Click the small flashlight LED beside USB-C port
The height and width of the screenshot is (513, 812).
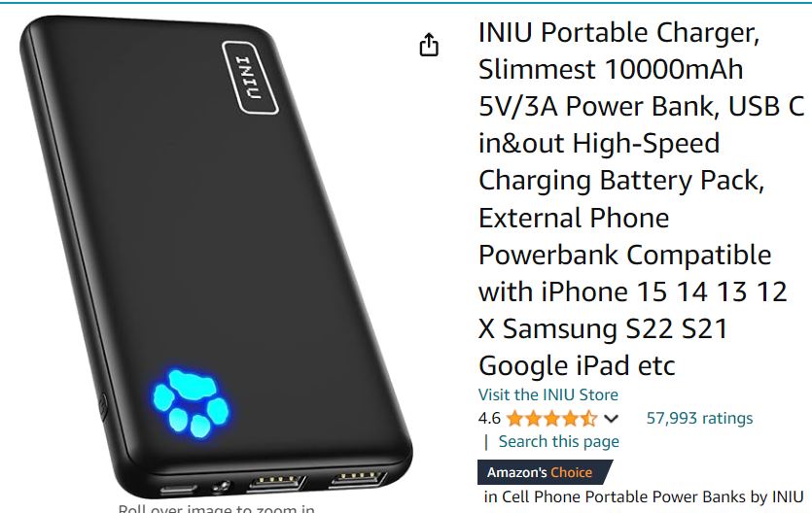tap(222, 486)
